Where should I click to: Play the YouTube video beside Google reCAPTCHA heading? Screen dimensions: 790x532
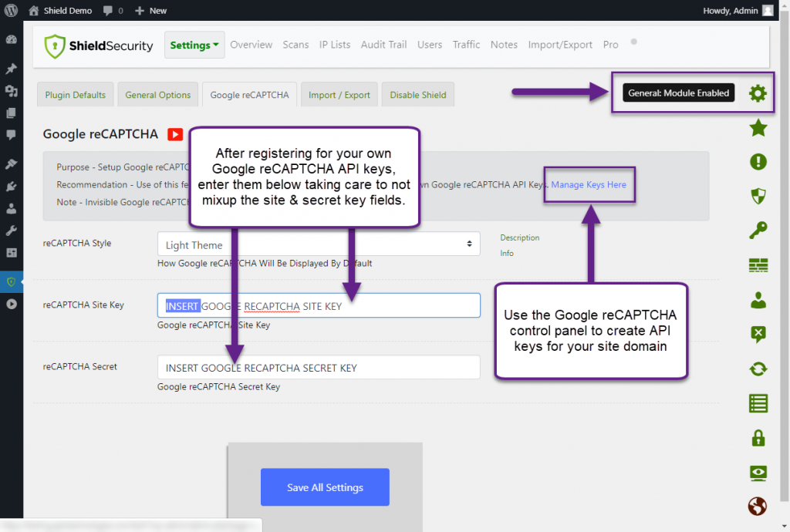(175, 134)
